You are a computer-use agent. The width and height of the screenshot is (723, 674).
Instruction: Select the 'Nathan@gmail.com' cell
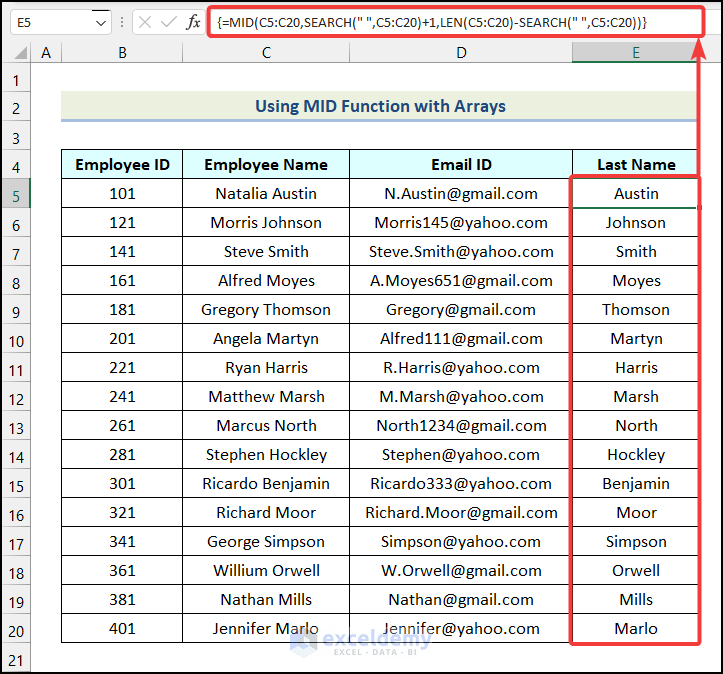click(461, 600)
